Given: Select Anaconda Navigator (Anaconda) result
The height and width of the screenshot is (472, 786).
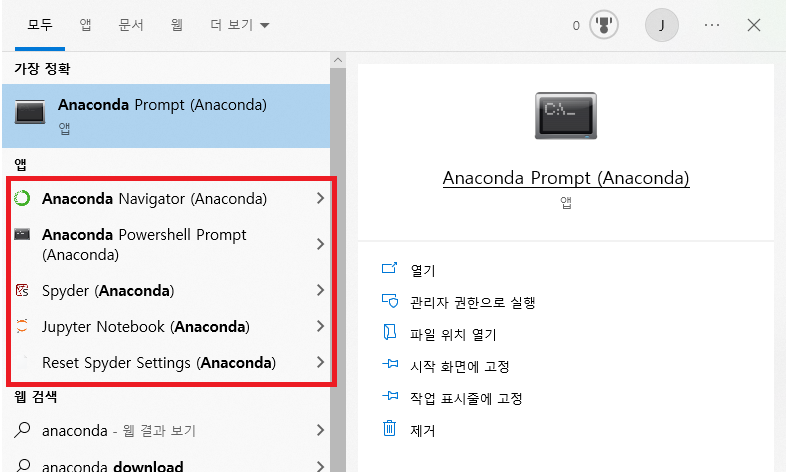Looking at the screenshot, I should (x=166, y=198).
